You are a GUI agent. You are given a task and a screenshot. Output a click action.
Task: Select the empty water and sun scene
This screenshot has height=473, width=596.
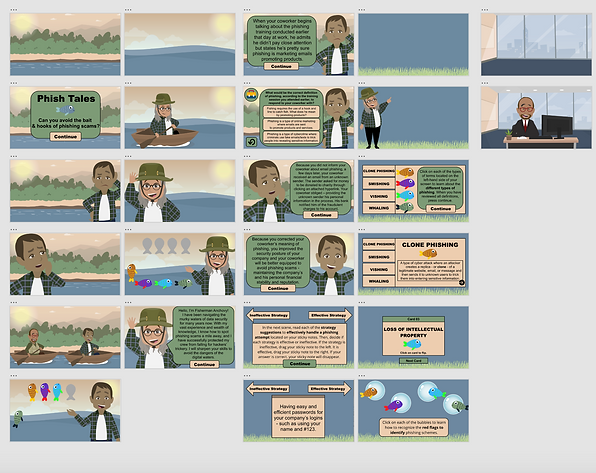click(x=180, y=44)
